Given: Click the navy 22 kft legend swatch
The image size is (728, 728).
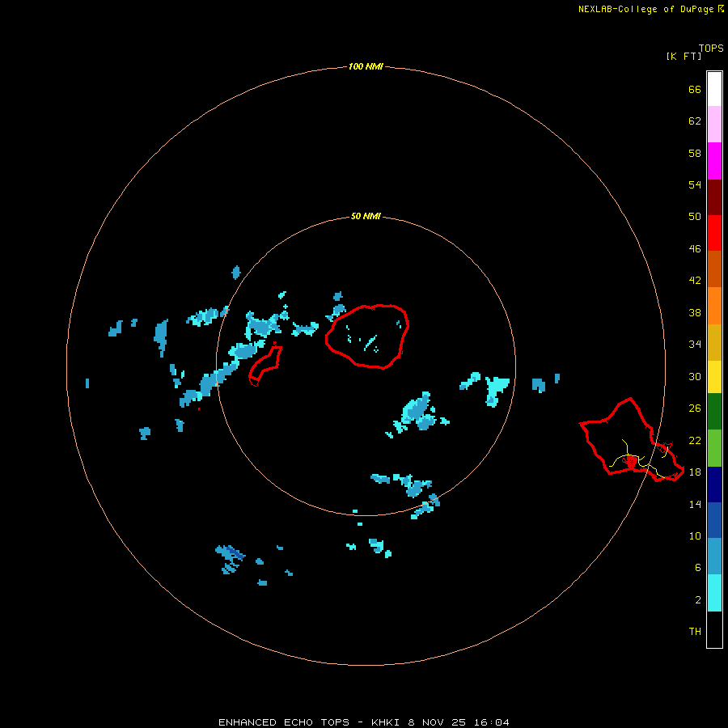Looking at the screenshot, I should pyautogui.click(x=714, y=485).
